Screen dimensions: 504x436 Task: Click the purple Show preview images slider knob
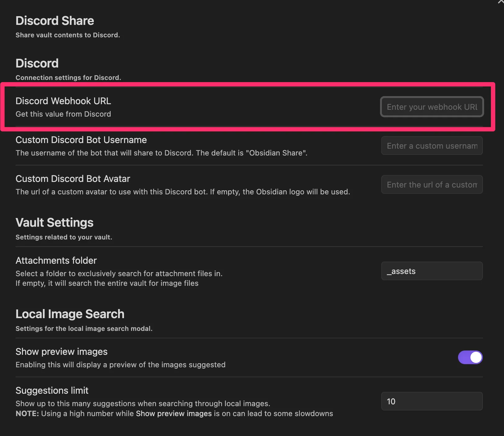475,357
